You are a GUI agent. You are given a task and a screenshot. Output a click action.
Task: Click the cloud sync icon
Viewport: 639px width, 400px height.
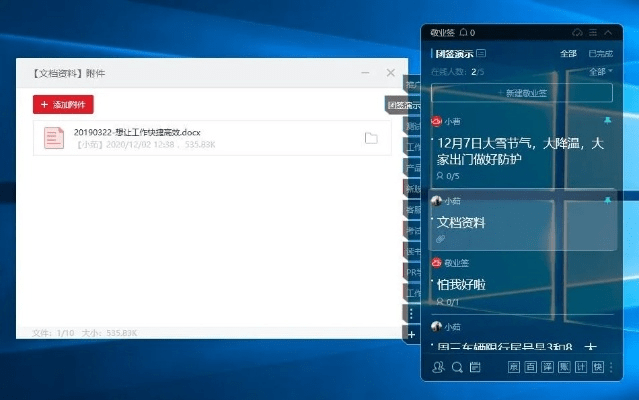(577, 33)
